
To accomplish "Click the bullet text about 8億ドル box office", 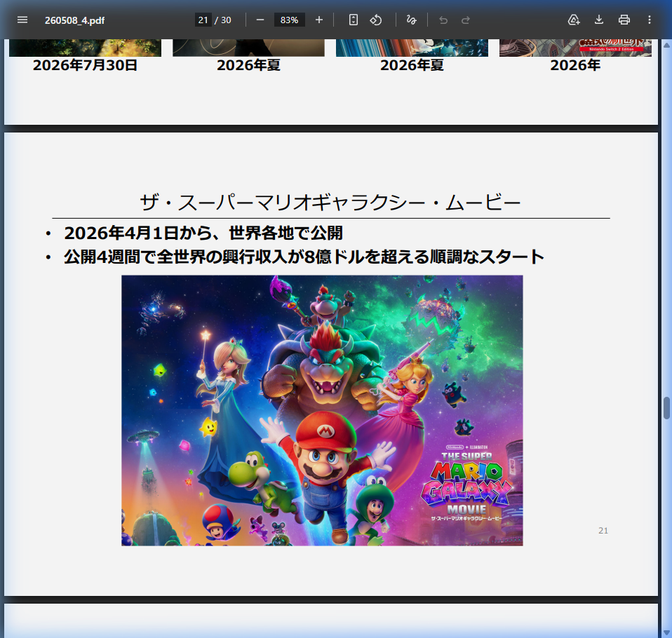I will point(304,257).
